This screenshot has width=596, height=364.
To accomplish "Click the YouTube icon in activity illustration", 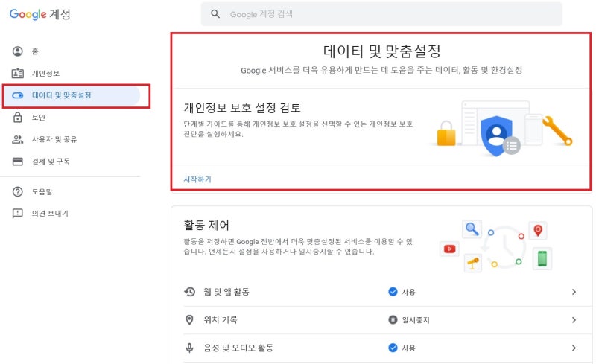I will [449, 249].
